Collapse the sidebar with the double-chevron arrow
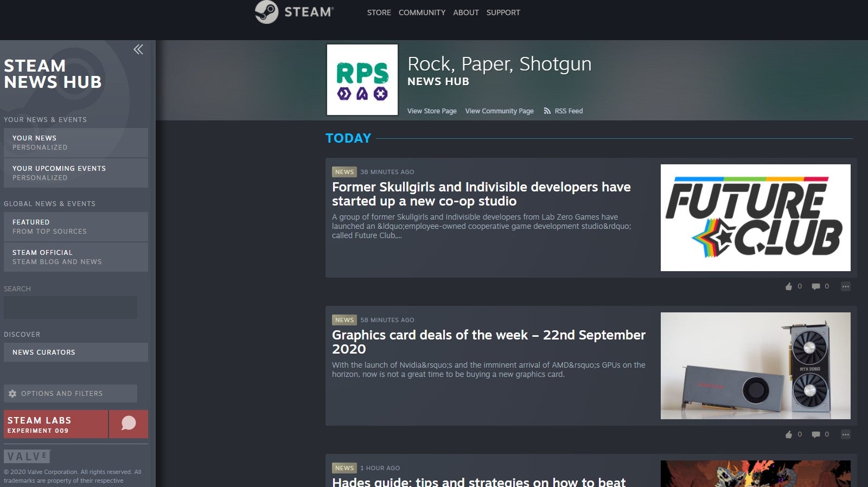 [138, 49]
